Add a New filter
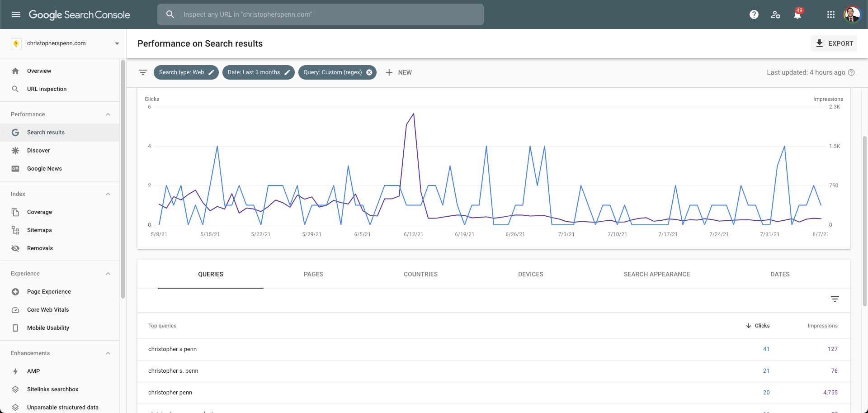868x413 pixels. 399,72
